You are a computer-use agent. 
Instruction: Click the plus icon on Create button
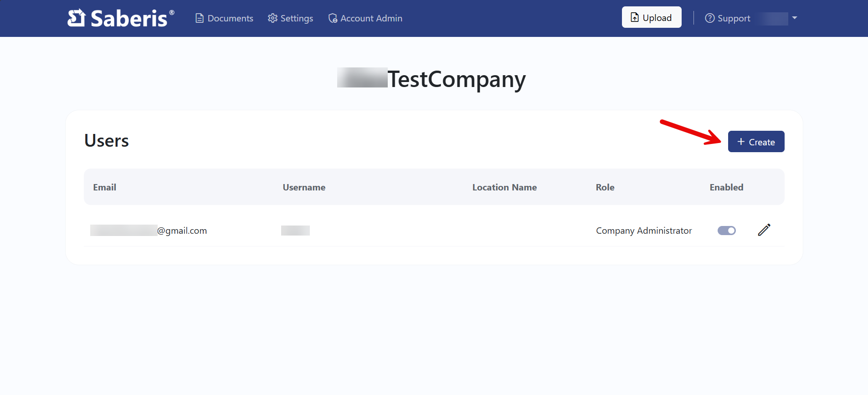click(x=741, y=142)
